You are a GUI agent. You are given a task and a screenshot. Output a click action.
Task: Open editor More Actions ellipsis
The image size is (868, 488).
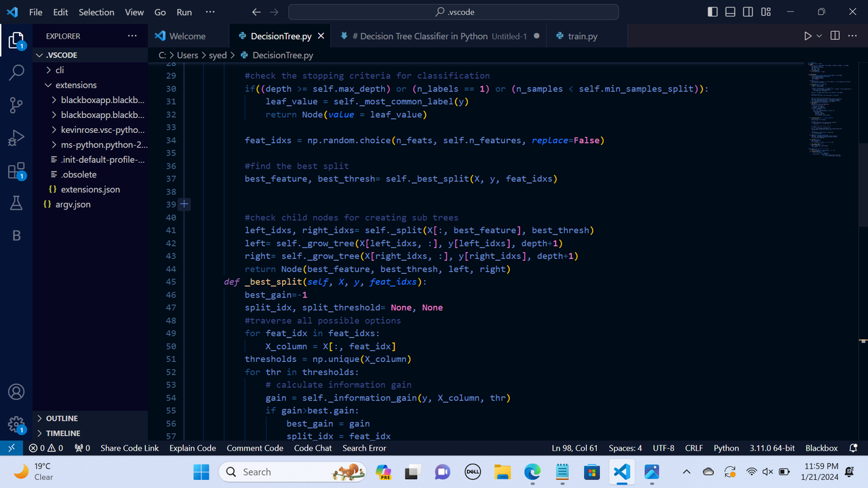[x=852, y=36]
